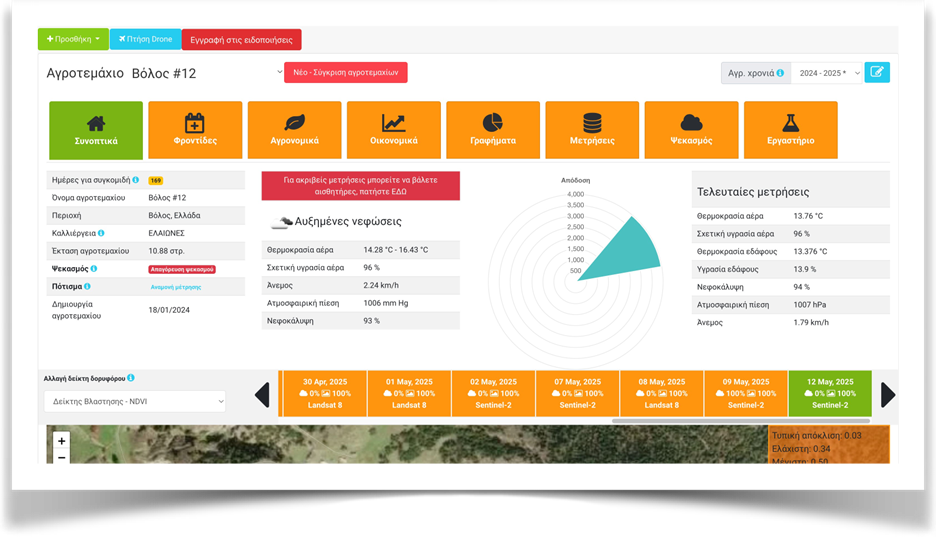Click the Πτήση Drone button
The image size is (936, 538).
pyautogui.click(x=145, y=39)
